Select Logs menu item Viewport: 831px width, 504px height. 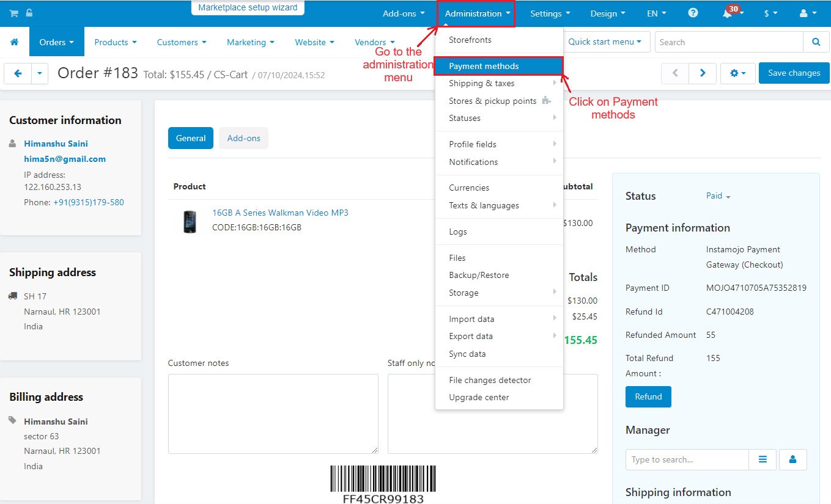[x=499, y=232]
